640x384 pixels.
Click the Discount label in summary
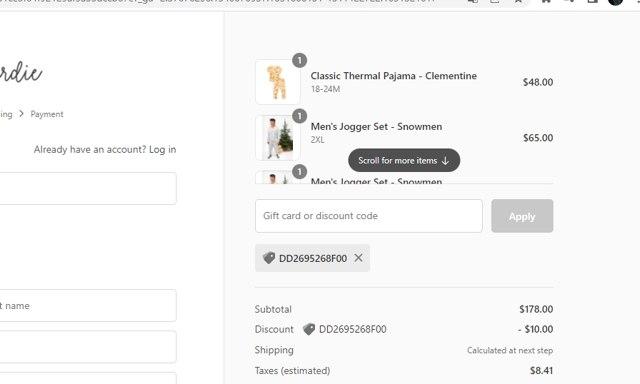(x=274, y=329)
